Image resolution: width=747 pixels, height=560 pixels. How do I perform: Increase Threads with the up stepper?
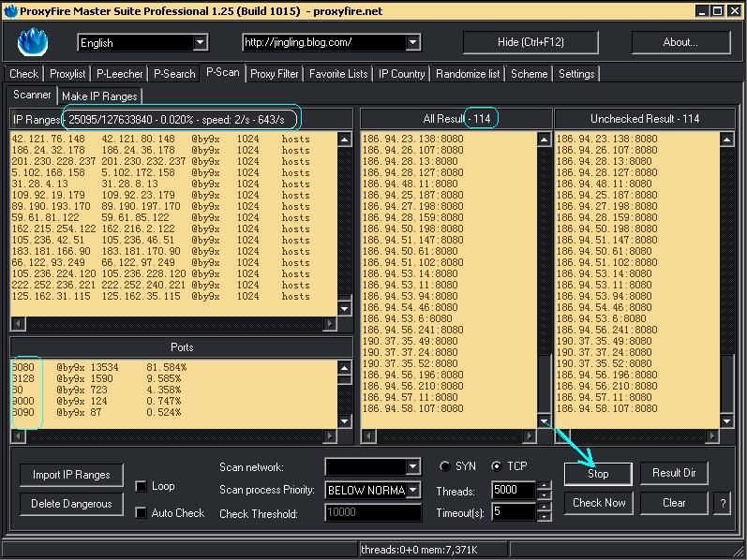tap(544, 485)
